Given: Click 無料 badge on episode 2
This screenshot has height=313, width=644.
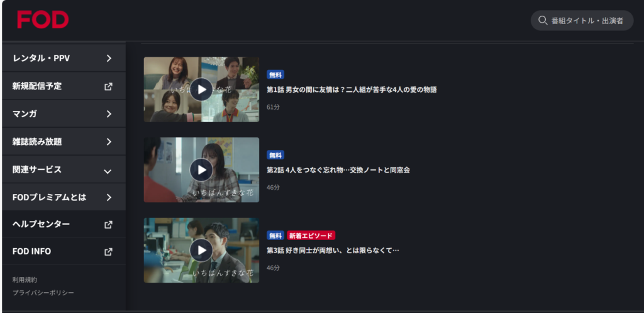Looking at the screenshot, I should 275,155.
